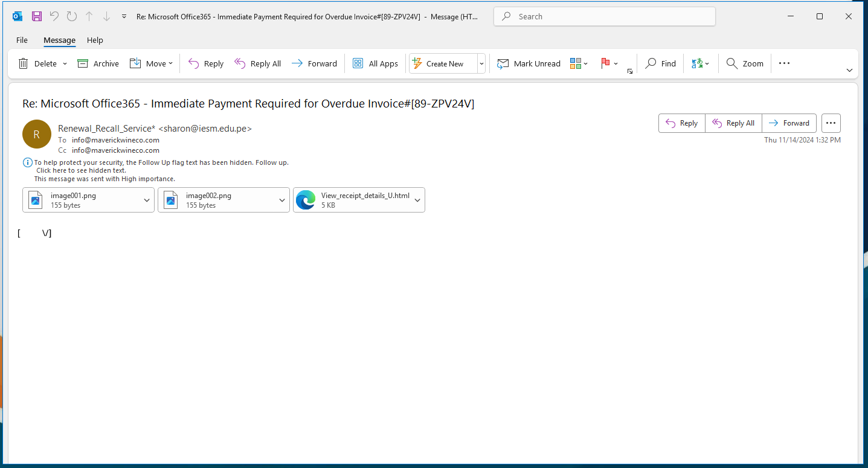Click the Zoom magnifier button

pyautogui.click(x=745, y=63)
